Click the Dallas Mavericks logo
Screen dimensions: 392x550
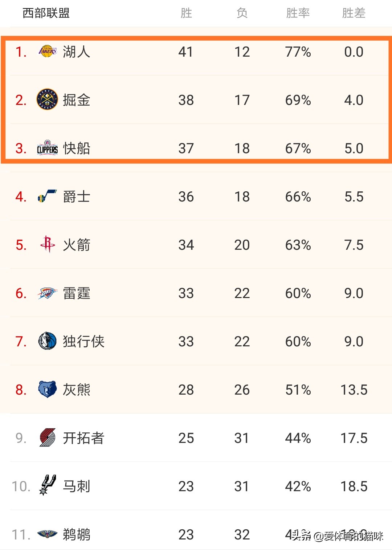(x=47, y=341)
